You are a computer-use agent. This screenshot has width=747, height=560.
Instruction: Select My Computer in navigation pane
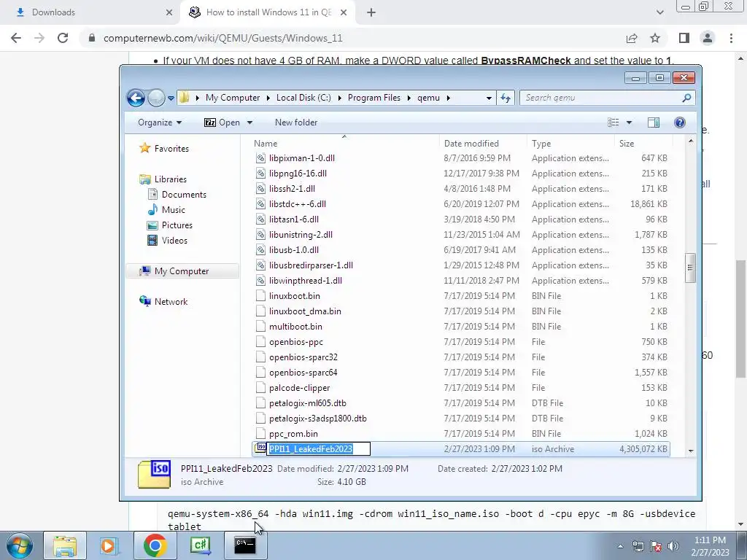(182, 271)
